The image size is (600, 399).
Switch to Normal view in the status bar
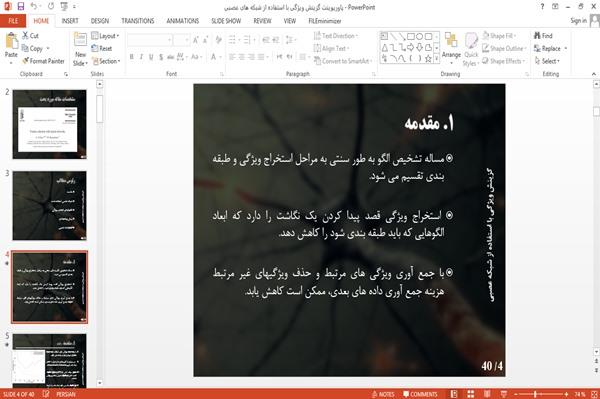pos(454,394)
